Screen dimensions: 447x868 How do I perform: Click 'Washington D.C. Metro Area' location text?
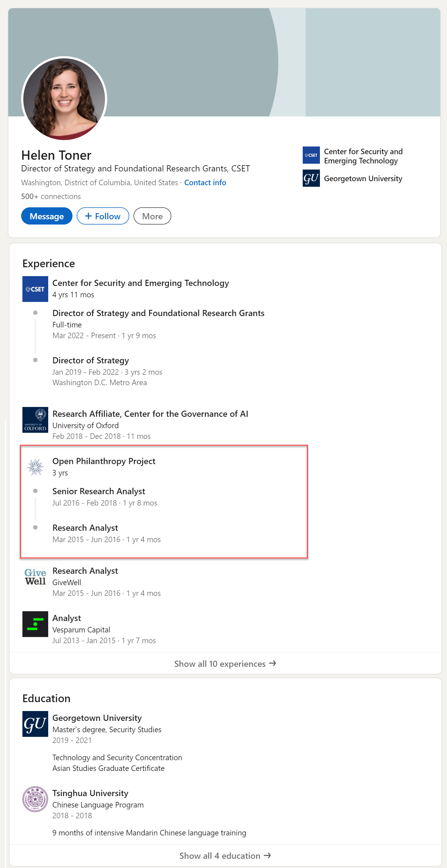pyautogui.click(x=99, y=382)
